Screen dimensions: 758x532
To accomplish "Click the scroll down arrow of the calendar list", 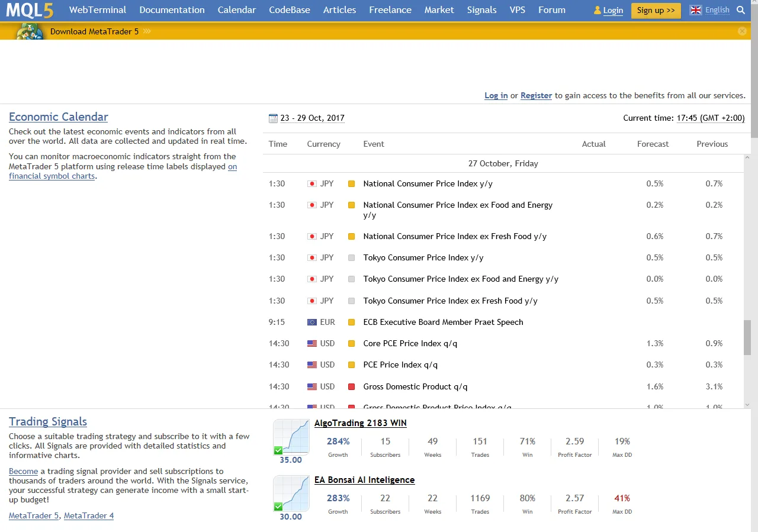I will (x=747, y=405).
